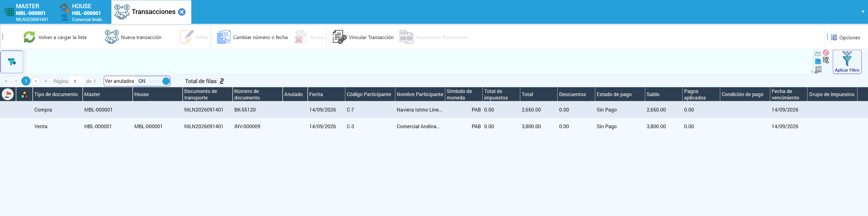Click the grid selection hand icon
The height and width of the screenshot is (216, 868).
point(826,60)
